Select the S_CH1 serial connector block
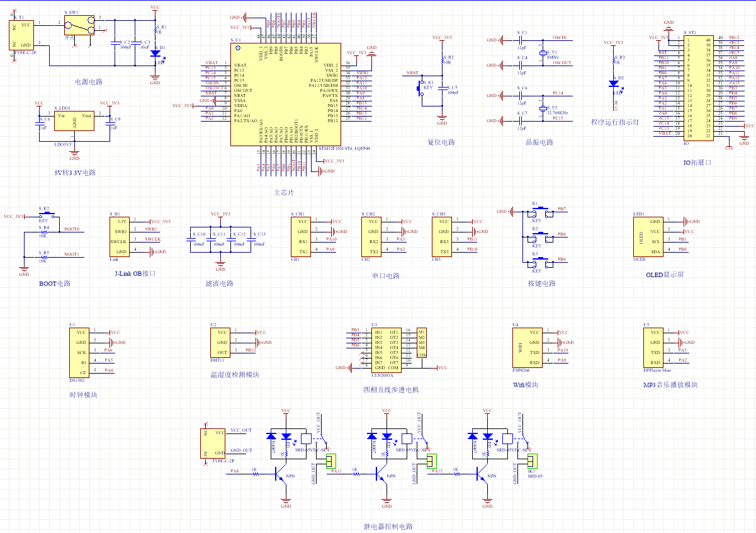This screenshot has width=756, height=533. 301,237
